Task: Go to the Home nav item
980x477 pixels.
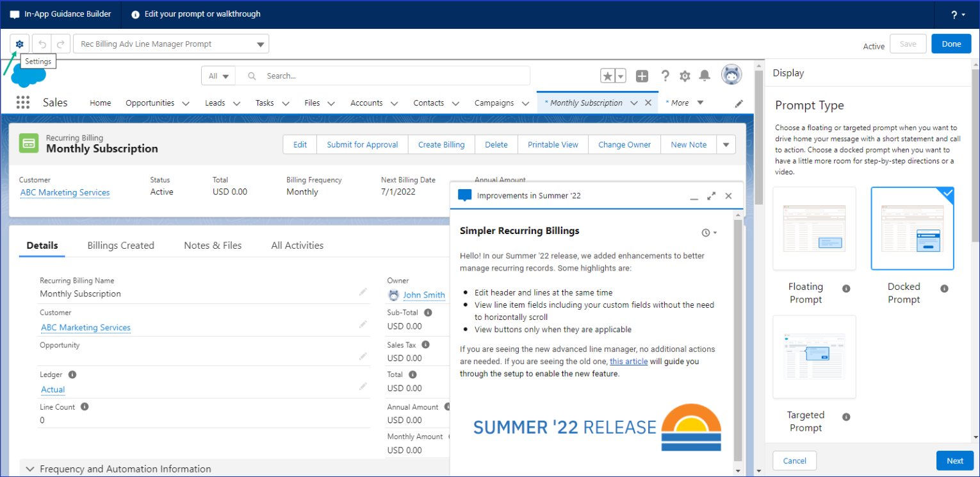Action: point(101,103)
